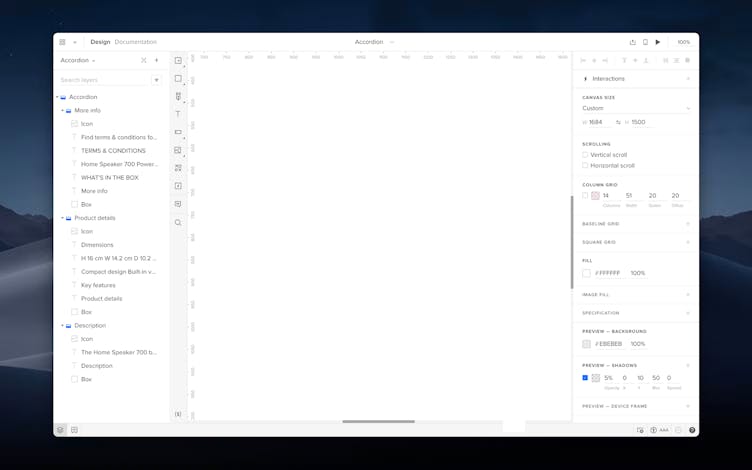Open the image element tool icon
This screenshot has width=752, height=470.
pos(178,150)
